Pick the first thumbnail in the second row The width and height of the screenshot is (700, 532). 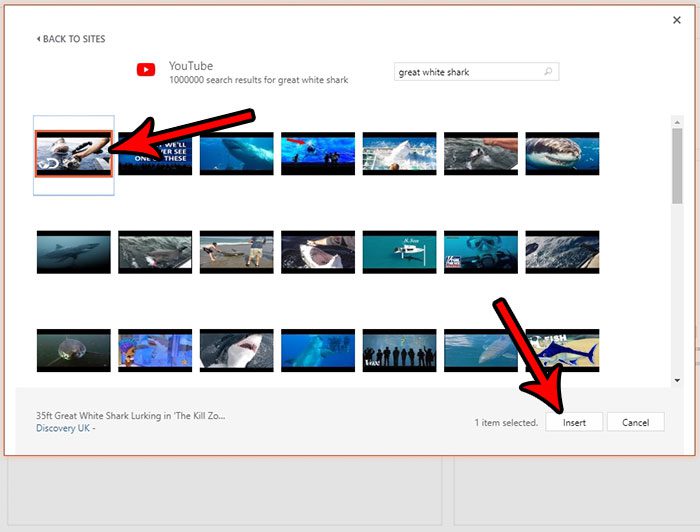click(73, 251)
